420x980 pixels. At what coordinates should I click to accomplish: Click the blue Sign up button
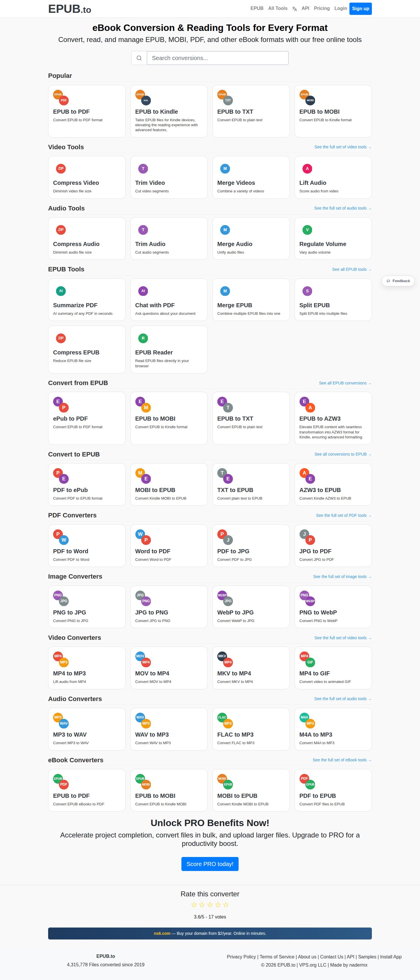(360, 9)
